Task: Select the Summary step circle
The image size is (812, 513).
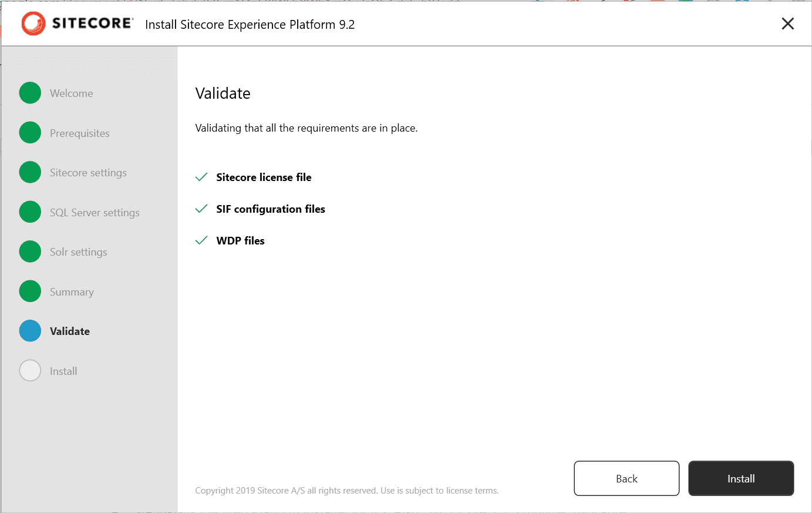Action: pos(30,291)
